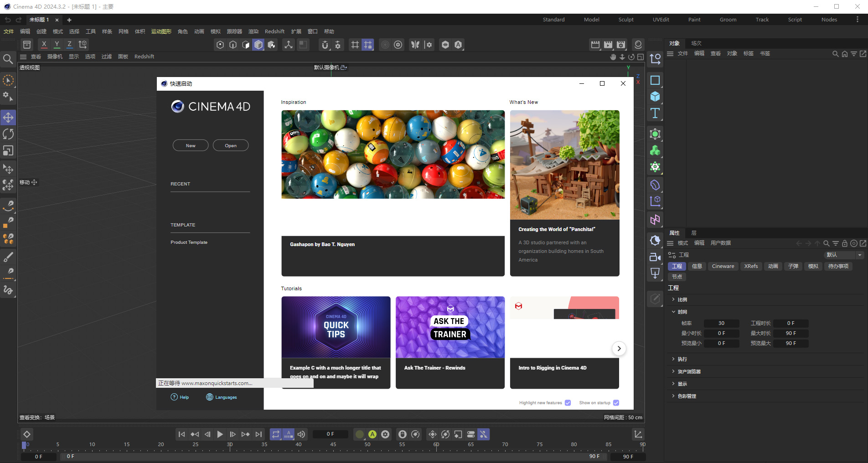Viewport: 868px width, 463px height.
Task: Click the 帧率 value field
Action: [x=721, y=323]
